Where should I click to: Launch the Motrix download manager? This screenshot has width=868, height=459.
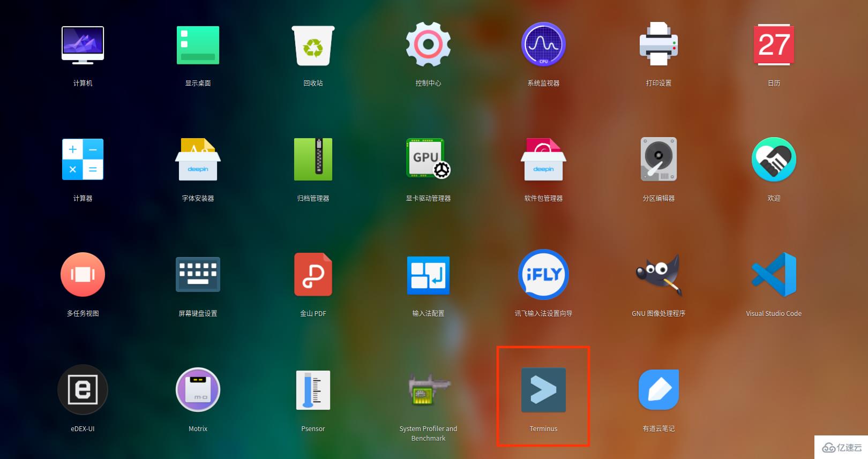[x=198, y=390]
